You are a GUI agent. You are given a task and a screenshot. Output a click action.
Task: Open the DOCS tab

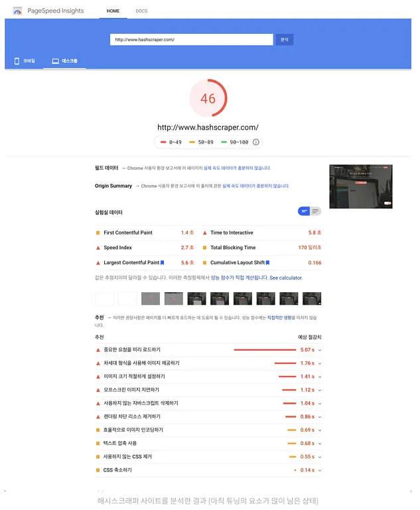(x=141, y=11)
